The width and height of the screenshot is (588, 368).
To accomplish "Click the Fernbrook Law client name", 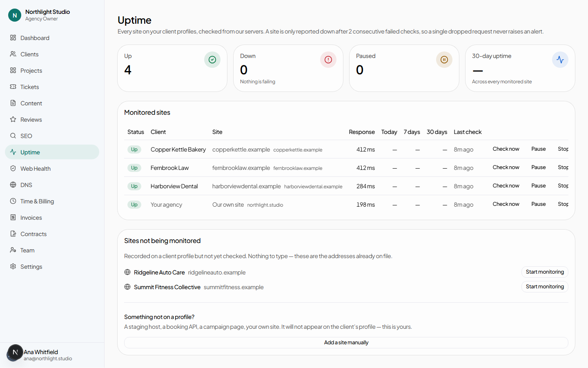I will pos(169,168).
